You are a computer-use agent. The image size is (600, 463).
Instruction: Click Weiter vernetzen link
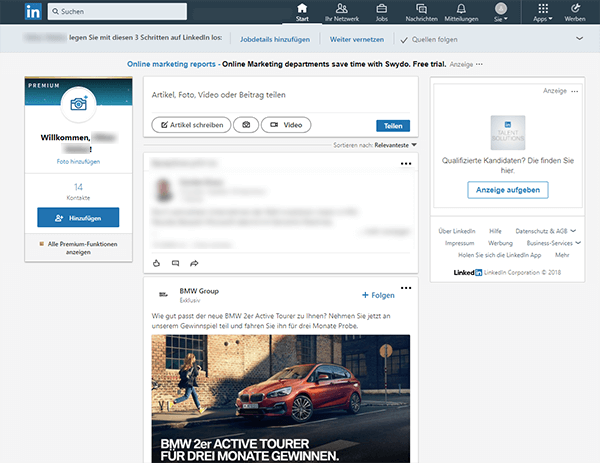coord(357,39)
